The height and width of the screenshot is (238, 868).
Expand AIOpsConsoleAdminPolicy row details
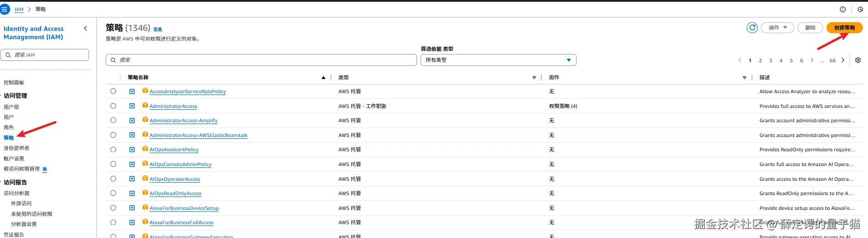coord(132,164)
